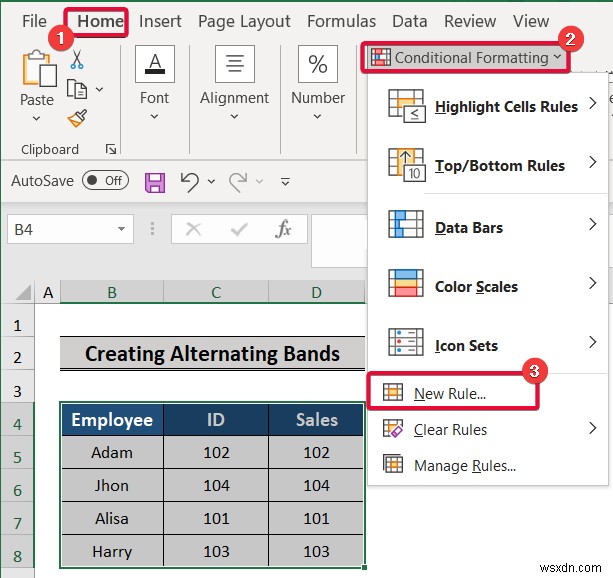Image resolution: width=613 pixels, height=578 pixels.
Task: Click the Save floppy disk icon
Action: coord(155,182)
